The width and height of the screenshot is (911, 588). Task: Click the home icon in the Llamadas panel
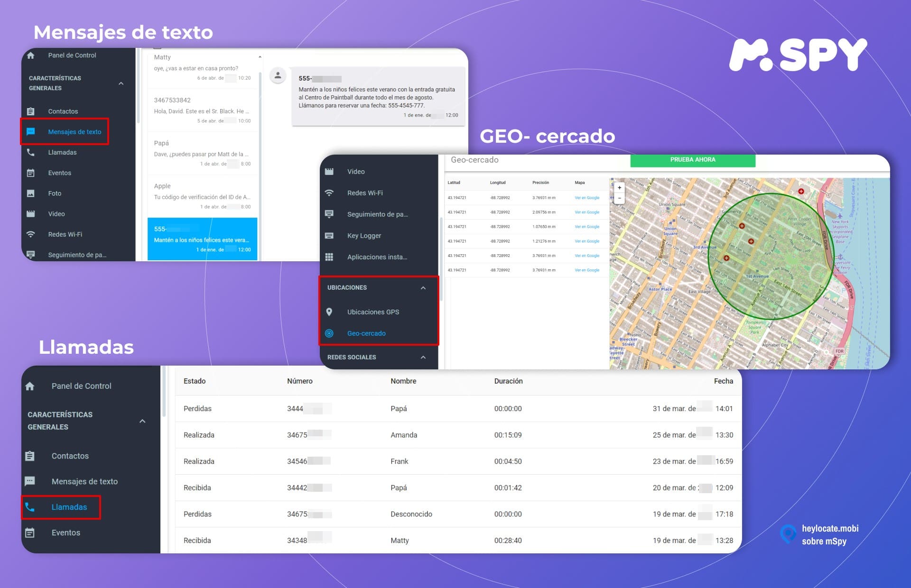[x=30, y=386]
